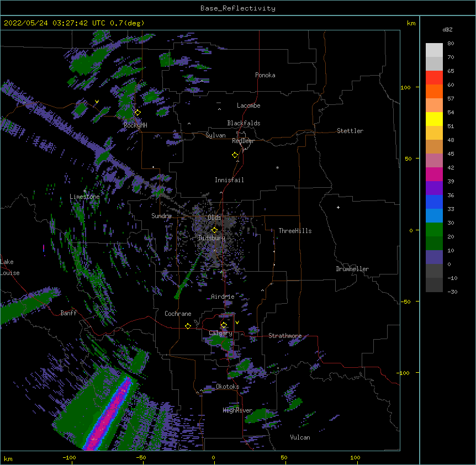Screen dimensions: 476x465
Task: Click the RedDeer city label
Action: [243, 141]
